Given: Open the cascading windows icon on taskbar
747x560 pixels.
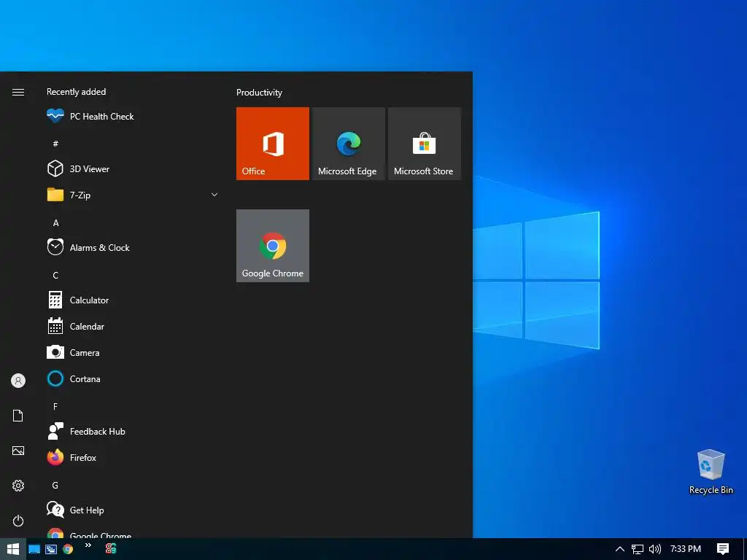Looking at the screenshot, I should tap(51, 549).
